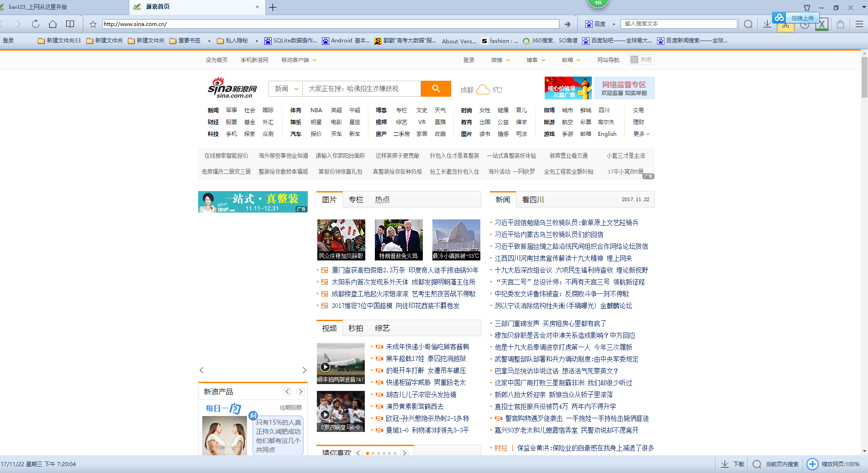Click the cloud weather icon for 成都
Screen dimensions: 868x473
(x=483, y=89)
